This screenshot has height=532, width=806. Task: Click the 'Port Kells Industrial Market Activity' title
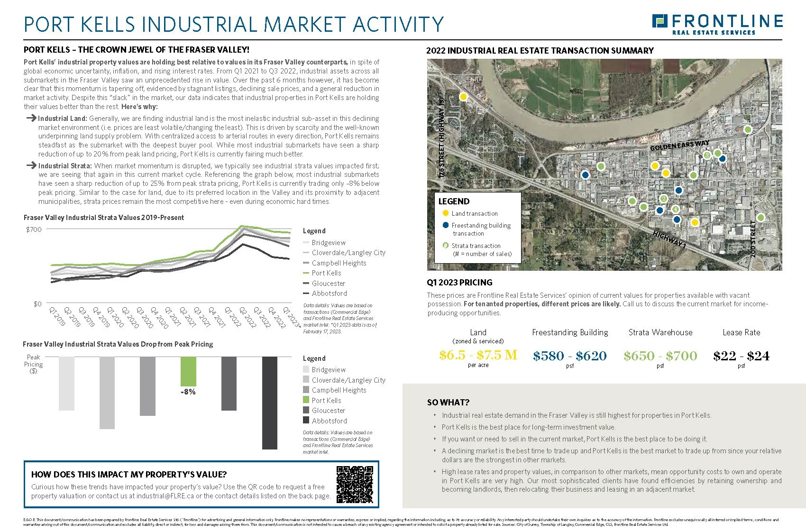pyautogui.click(x=234, y=25)
